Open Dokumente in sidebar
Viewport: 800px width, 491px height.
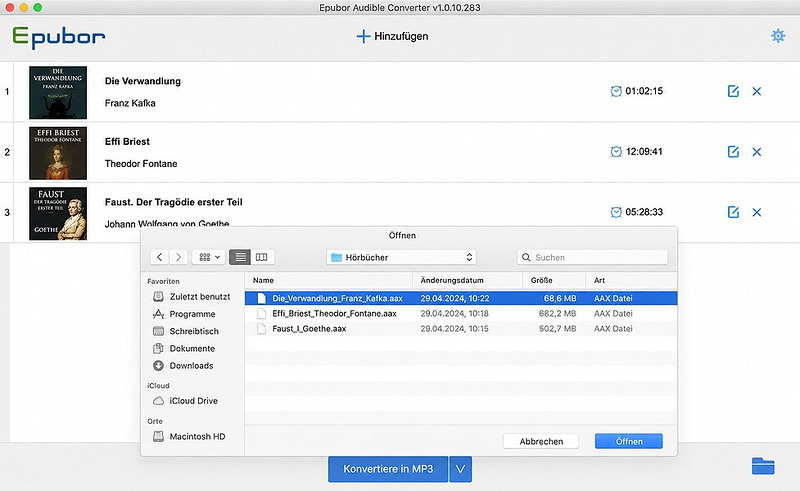(x=184, y=349)
